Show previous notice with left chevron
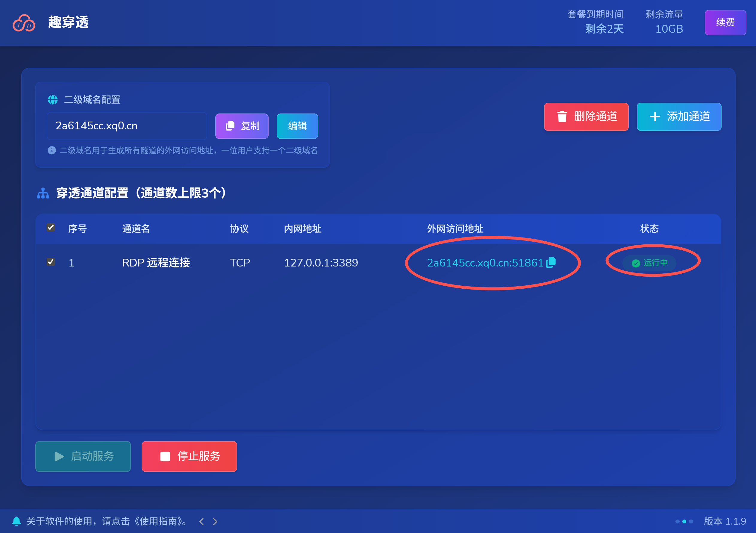The image size is (756, 533). [x=202, y=521]
